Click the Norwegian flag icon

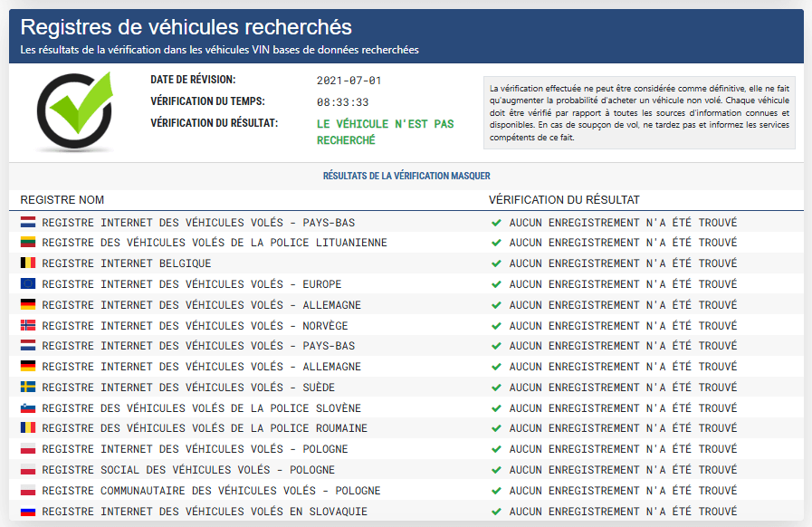tap(28, 325)
